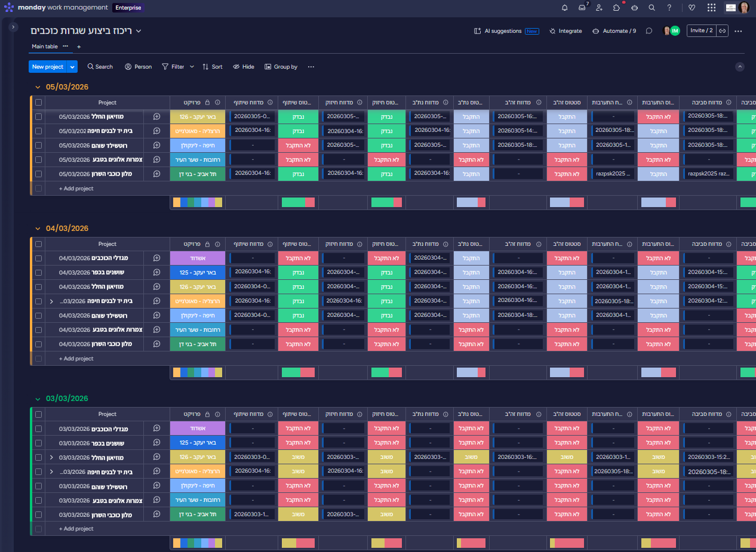Click the Invite / 2 button
The height and width of the screenshot is (552, 756).
pyautogui.click(x=701, y=30)
